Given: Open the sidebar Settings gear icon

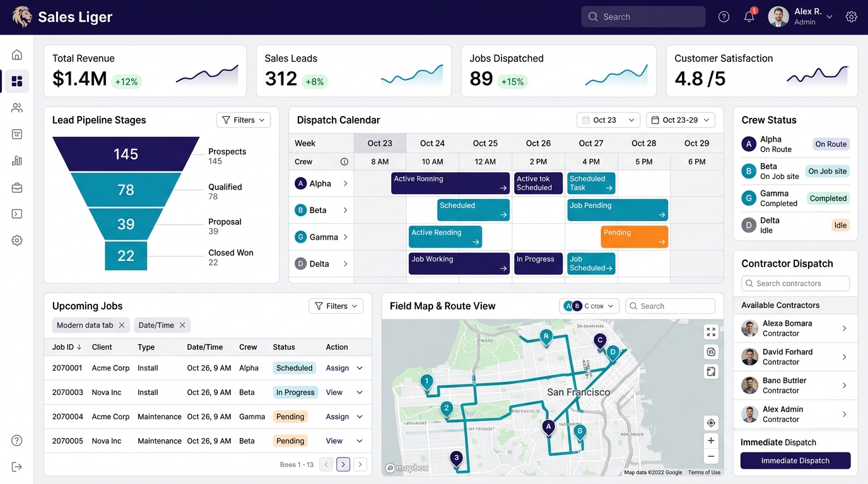Looking at the screenshot, I should pyautogui.click(x=17, y=240).
